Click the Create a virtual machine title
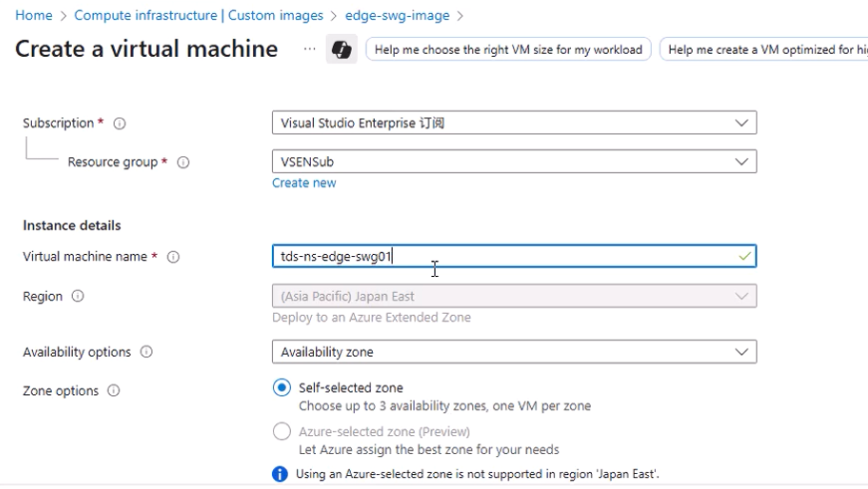 point(146,49)
